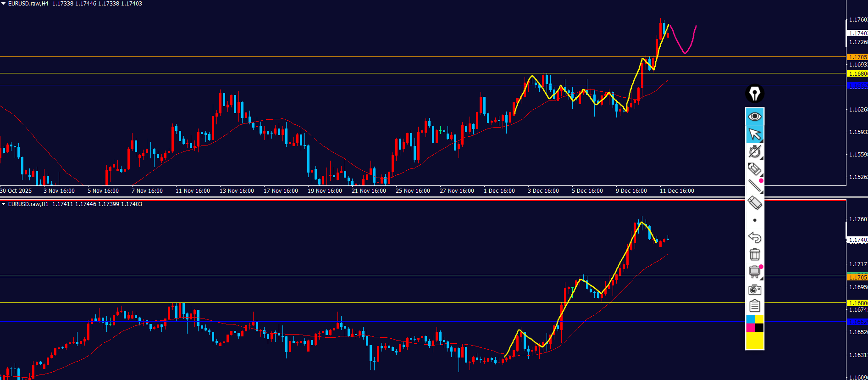Select the straight line drawing tool
The height and width of the screenshot is (380, 868).
point(754,186)
